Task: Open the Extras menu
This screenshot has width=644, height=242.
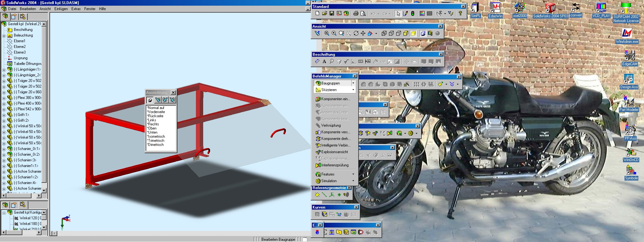Action: [x=76, y=9]
